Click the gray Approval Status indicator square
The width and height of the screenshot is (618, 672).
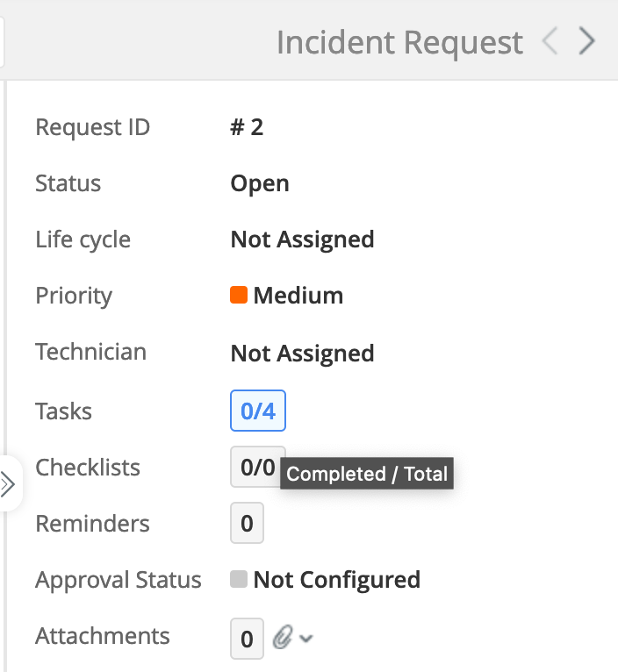238,580
